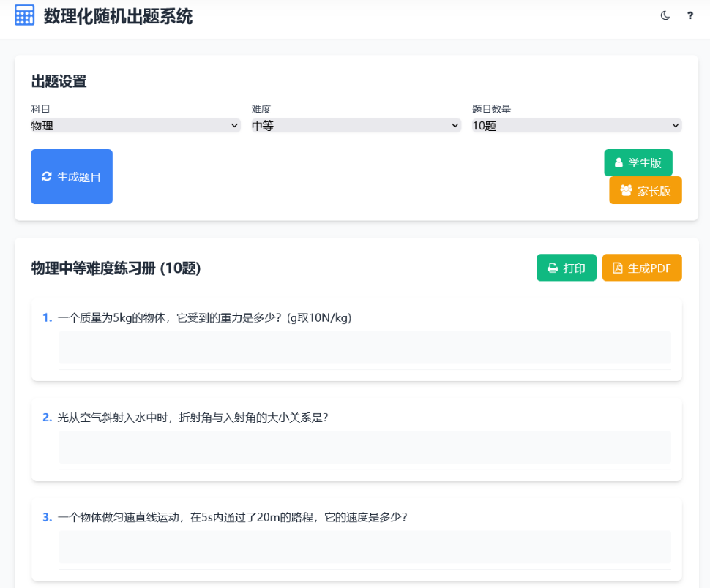Click the user icon on the 学生版 button
The height and width of the screenshot is (588, 710).
621,162
